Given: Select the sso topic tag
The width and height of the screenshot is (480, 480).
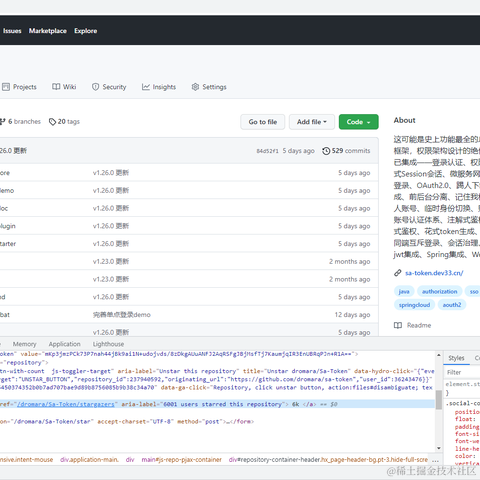Looking at the screenshot, I should (x=474, y=291).
